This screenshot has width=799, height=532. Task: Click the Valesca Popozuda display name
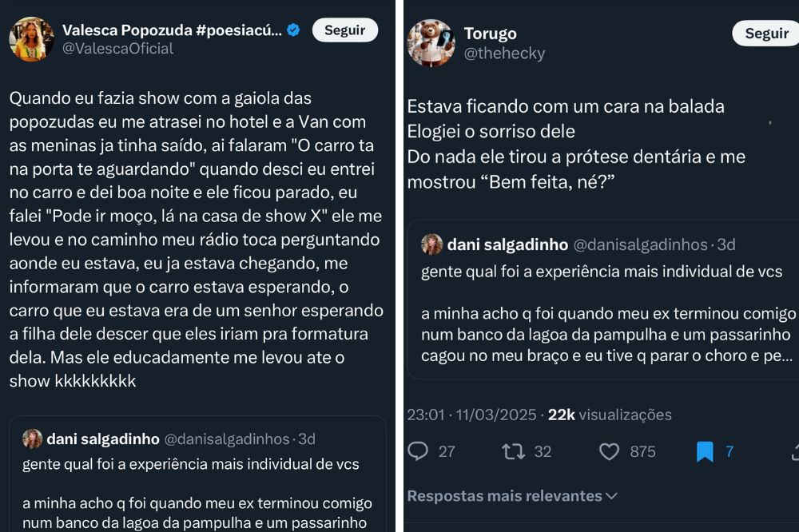coord(172,30)
